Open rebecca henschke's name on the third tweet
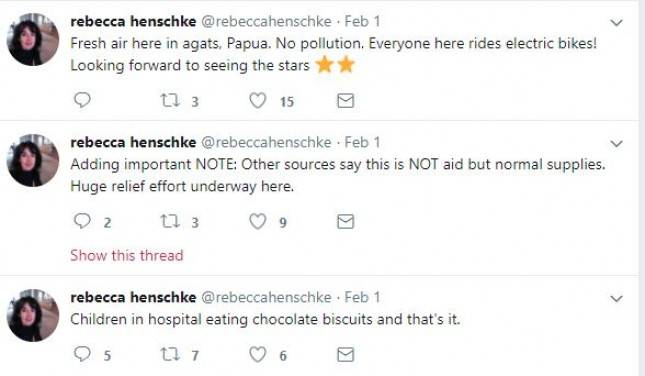The width and height of the screenshot is (645, 376). pos(133,297)
